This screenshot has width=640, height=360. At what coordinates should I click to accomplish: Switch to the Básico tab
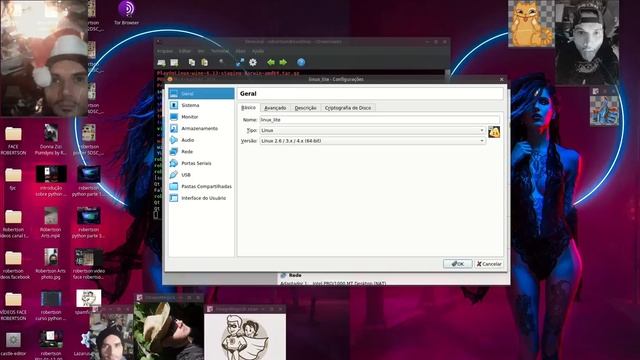248,107
